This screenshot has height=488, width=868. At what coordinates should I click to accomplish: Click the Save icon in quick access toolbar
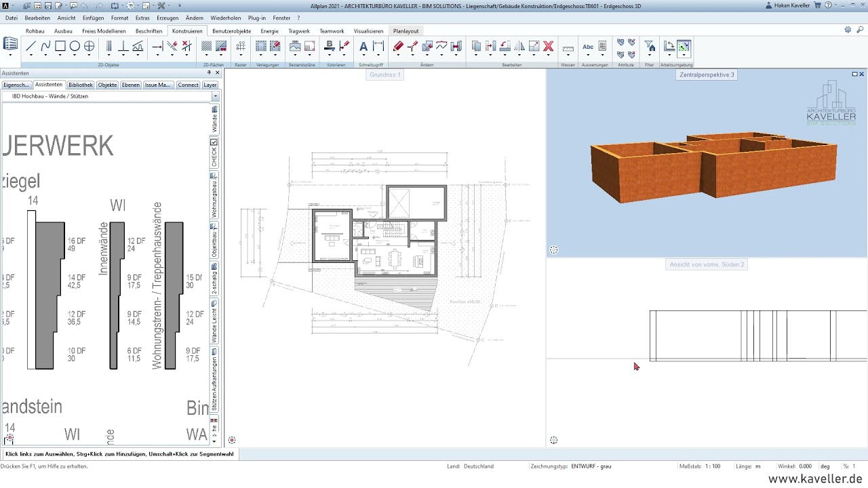pos(50,5)
